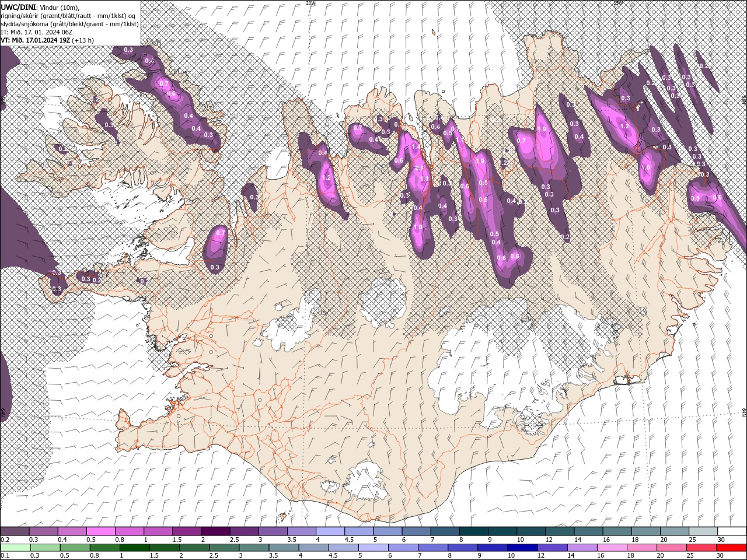Pick the pale green 0.1 swatch in the rain scale
747x560 pixels.
15,547
